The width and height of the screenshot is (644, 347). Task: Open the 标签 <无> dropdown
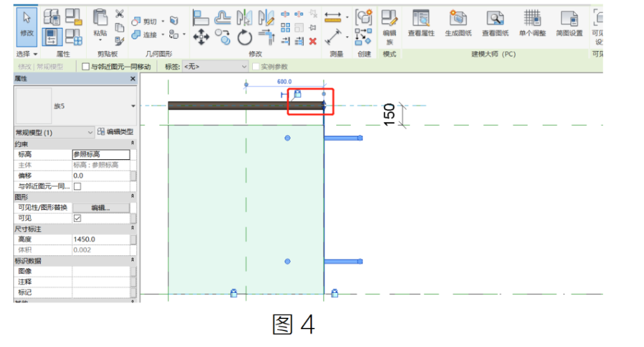click(x=215, y=66)
